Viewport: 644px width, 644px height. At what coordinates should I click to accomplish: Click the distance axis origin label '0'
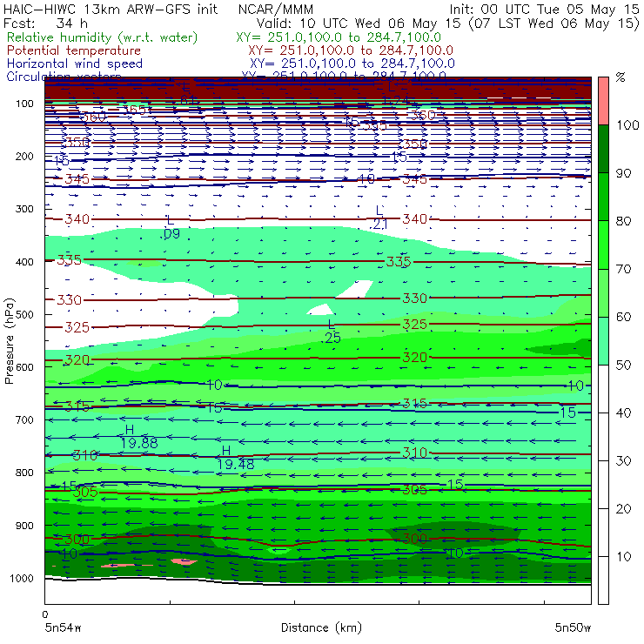click(x=45, y=614)
